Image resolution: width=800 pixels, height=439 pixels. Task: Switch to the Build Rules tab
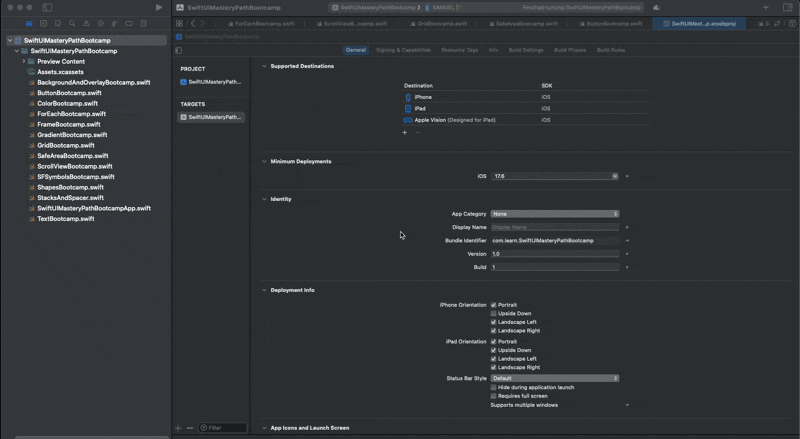pos(611,50)
